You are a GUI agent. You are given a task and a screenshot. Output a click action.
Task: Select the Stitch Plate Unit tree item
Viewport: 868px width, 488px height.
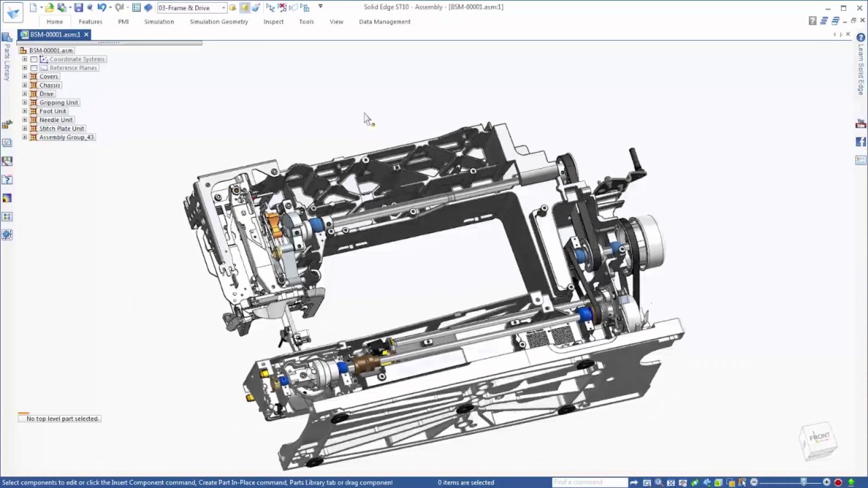[62, 129]
